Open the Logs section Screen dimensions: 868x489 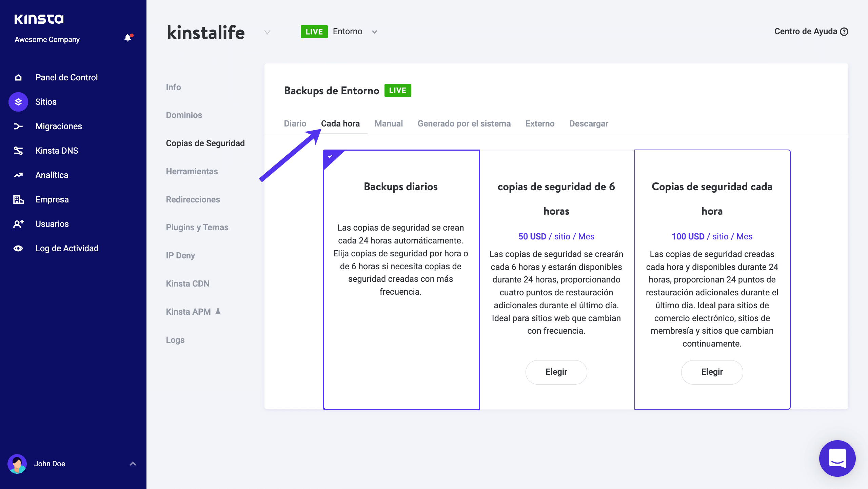[175, 340]
